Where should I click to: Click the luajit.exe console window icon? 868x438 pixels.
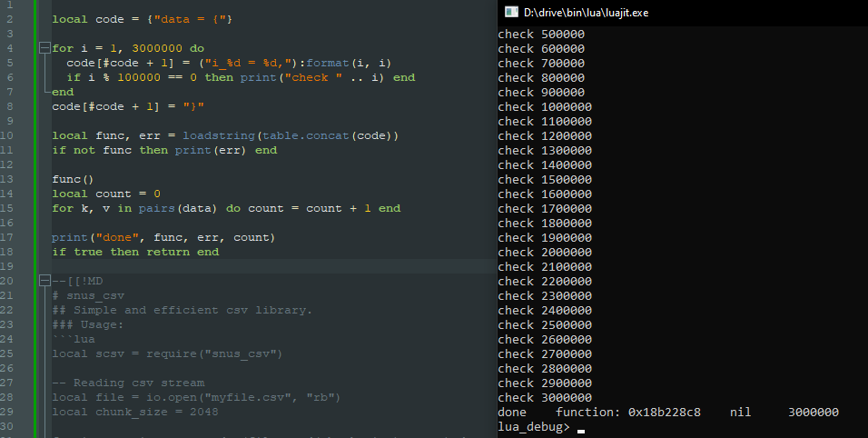pyautogui.click(x=511, y=12)
